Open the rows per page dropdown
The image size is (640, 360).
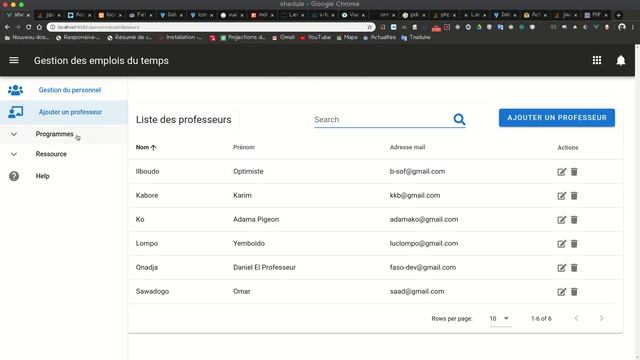[500, 318]
